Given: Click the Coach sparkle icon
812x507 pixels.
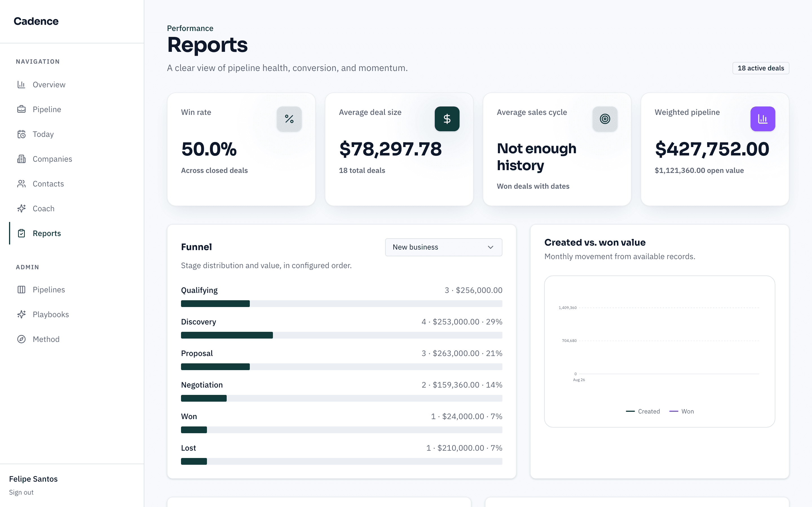Looking at the screenshot, I should tap(21, 208).
